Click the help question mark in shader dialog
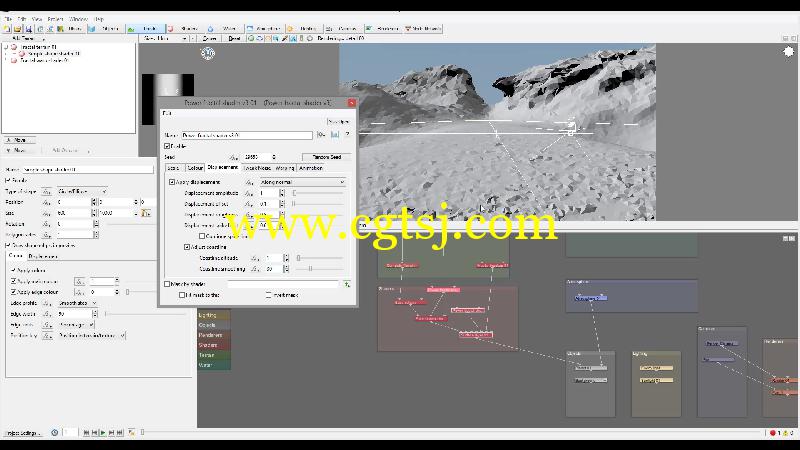 coord(347,135)
